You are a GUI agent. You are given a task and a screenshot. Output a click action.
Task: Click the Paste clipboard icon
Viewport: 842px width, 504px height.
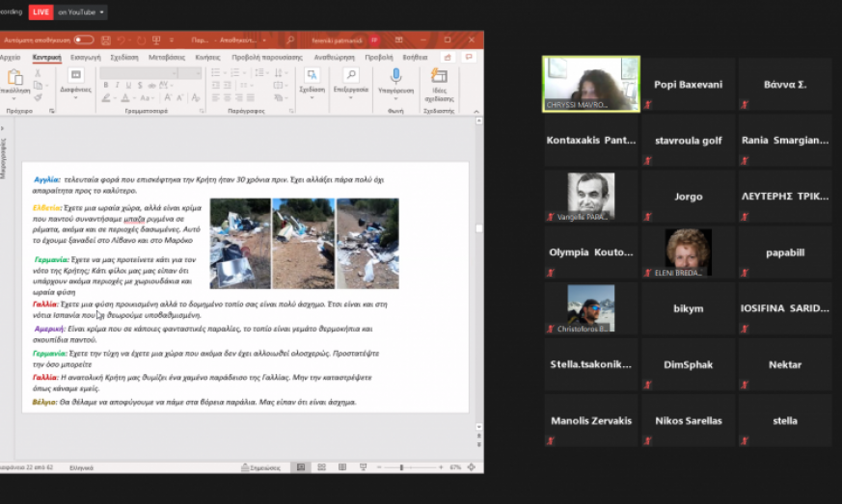pyautogui.click(x=15, y=78)
